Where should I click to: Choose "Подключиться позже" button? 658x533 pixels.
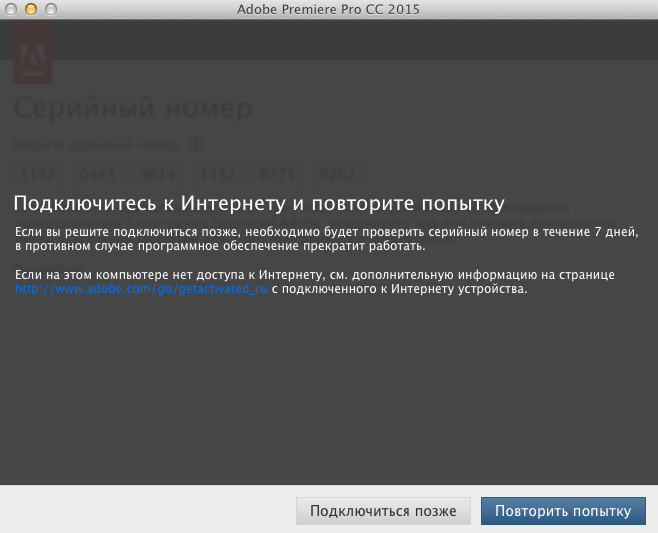click(x=383, y=511)
